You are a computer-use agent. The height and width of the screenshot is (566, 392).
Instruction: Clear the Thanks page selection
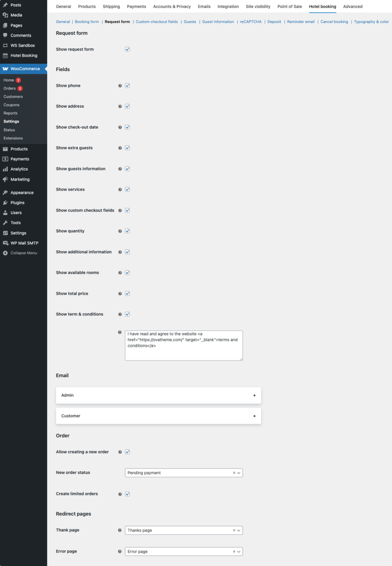tap(234, 530)
